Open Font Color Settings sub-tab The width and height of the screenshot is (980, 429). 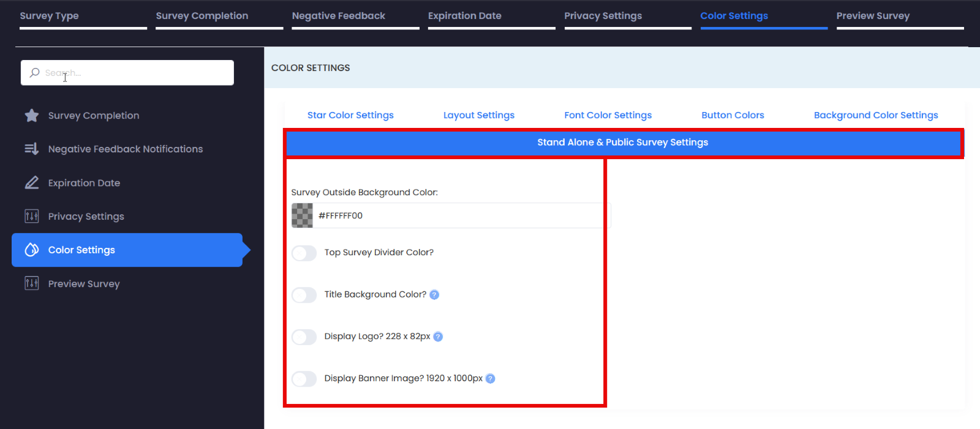[608, 115]
